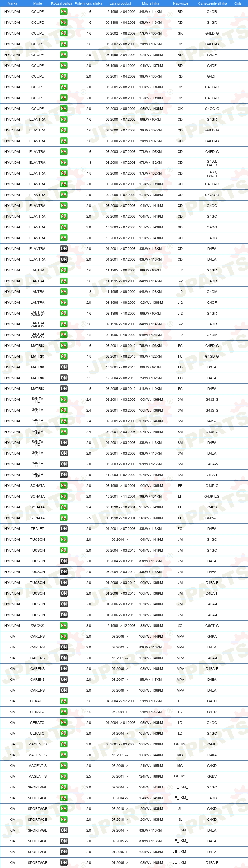This screenshot has width=248, height=868.
Task: Click diesel ON icon for SANTA FE 107kW / 145KM
Action: [63, 475]
